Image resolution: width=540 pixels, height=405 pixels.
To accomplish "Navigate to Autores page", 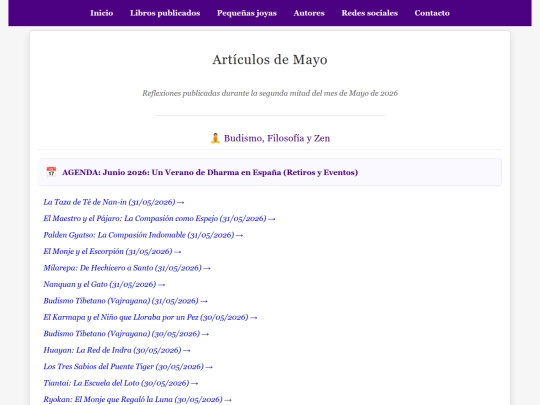I will (309, 13).
